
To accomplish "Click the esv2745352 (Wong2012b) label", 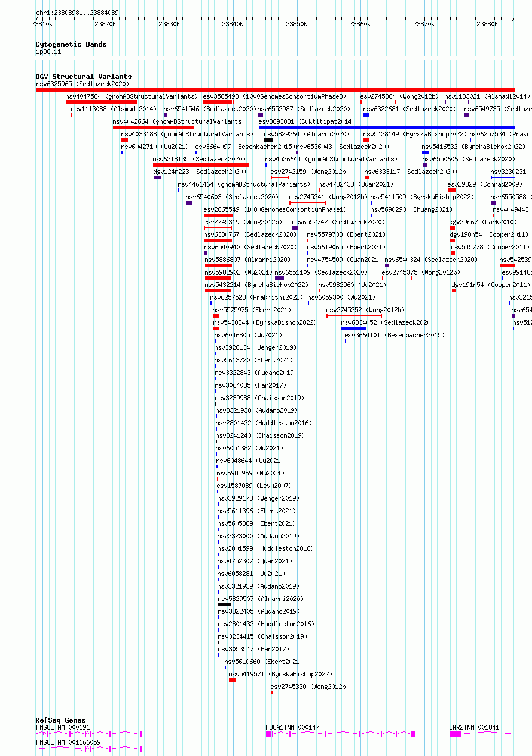I will 365,310.
